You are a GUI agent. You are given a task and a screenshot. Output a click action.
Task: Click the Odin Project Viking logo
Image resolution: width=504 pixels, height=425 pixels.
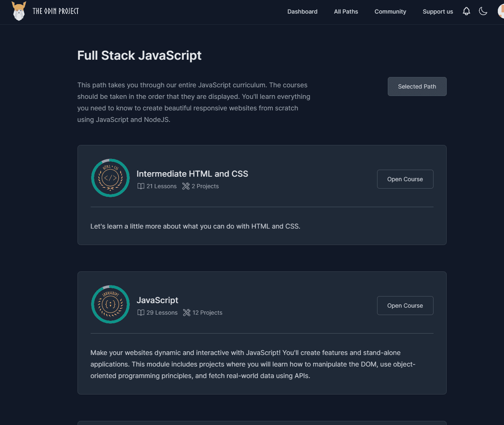tap(19, 11)
